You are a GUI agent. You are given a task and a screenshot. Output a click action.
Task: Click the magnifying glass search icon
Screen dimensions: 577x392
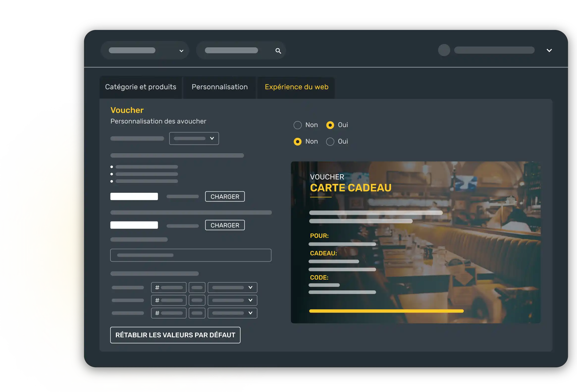(278, 51)
